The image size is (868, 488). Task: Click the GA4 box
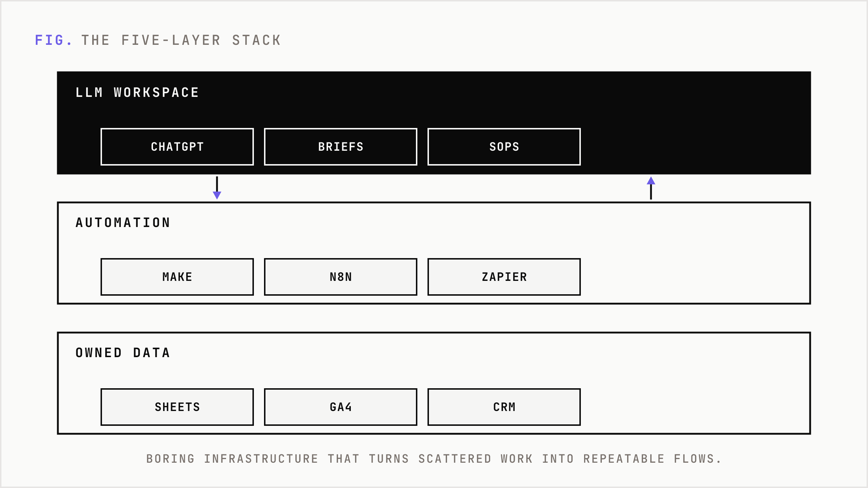click(341, 407)
